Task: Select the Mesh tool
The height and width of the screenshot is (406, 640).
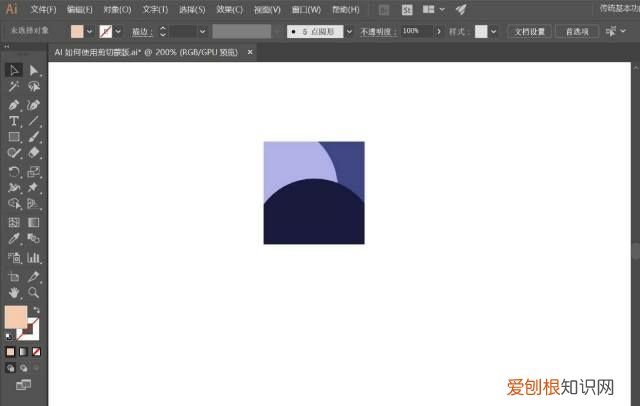Action: coord(14,222)
